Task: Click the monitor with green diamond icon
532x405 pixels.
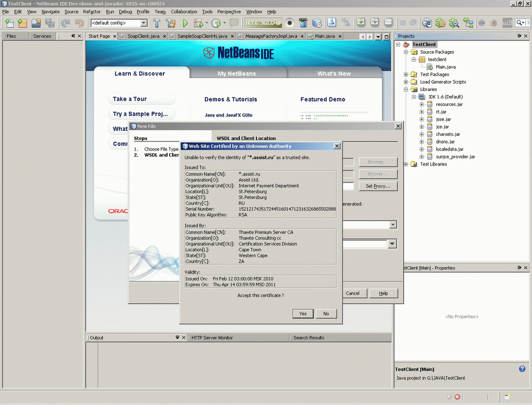Action: 361,22
